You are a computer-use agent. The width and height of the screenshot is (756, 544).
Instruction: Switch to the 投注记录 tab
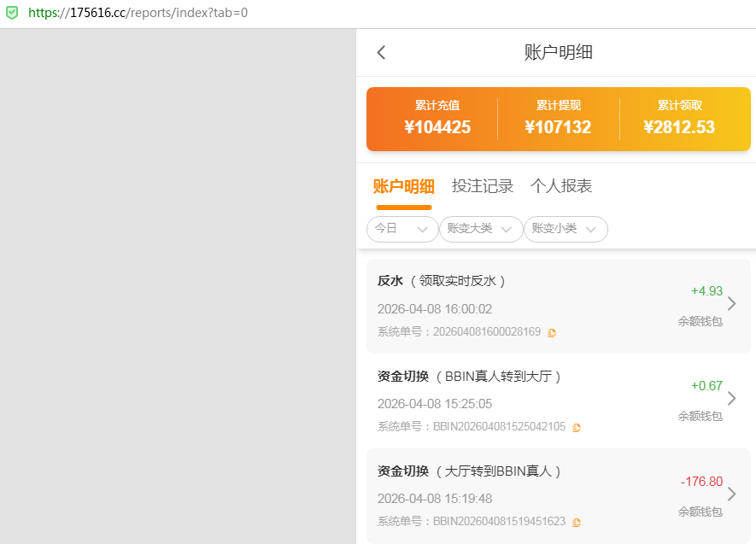pos(482,185)
